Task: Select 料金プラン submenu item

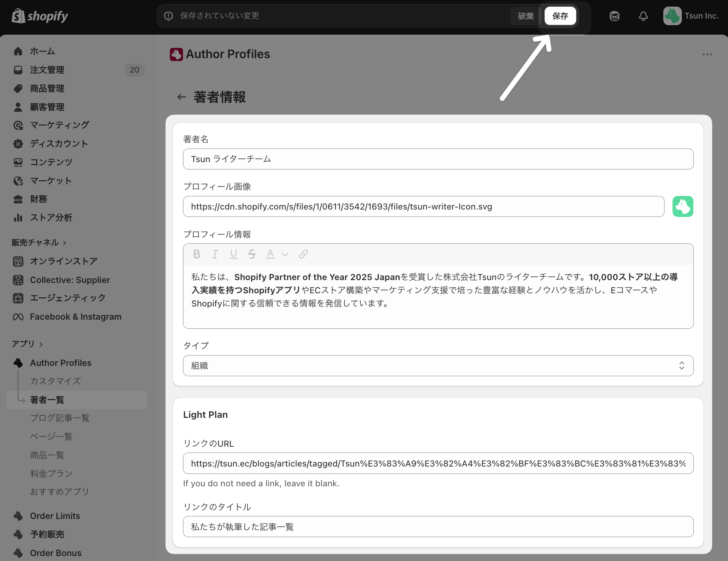Action: pyautogui.click(x=51, y=473)
